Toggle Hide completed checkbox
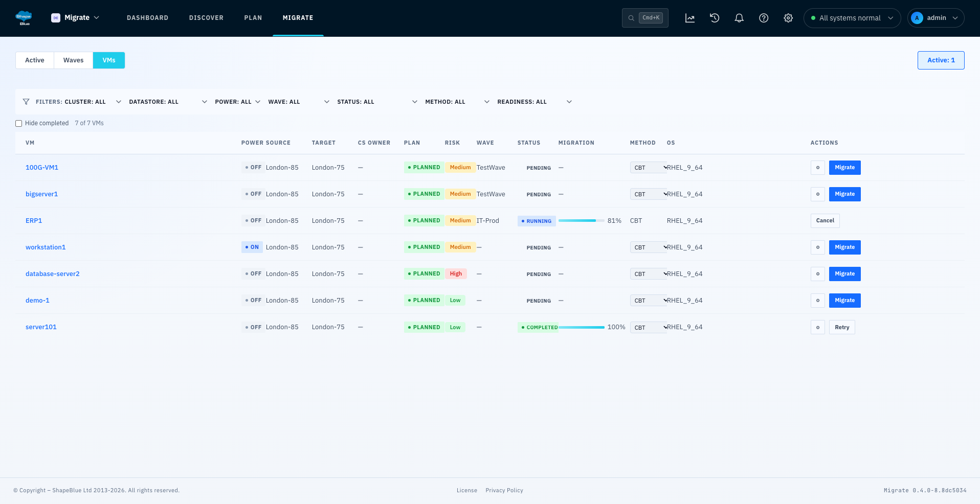The height and width of the screenshot is (504, 980). pyautogui.click(x=19, y=123)
